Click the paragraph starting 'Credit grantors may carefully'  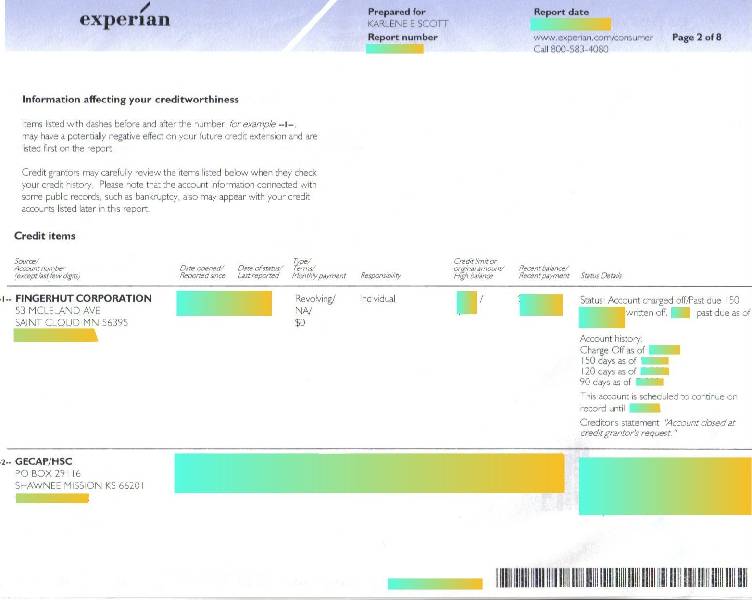[169, 190]
